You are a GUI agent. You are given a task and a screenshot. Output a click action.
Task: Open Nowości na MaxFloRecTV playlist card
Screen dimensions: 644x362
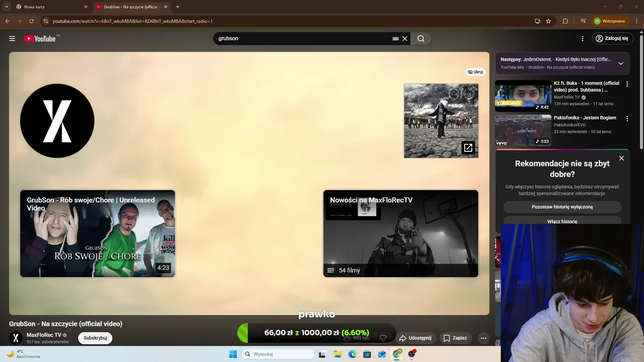[400, 233]
